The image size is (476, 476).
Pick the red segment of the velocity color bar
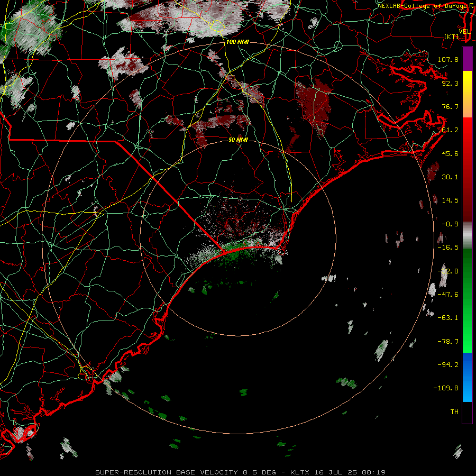pos(467,169)
